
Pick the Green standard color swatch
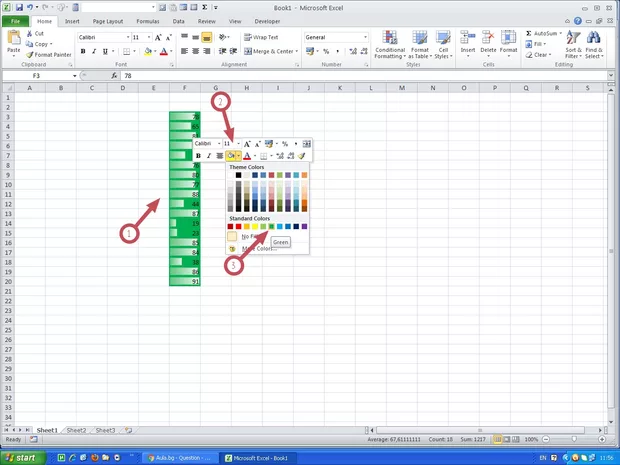click(271, 227)
